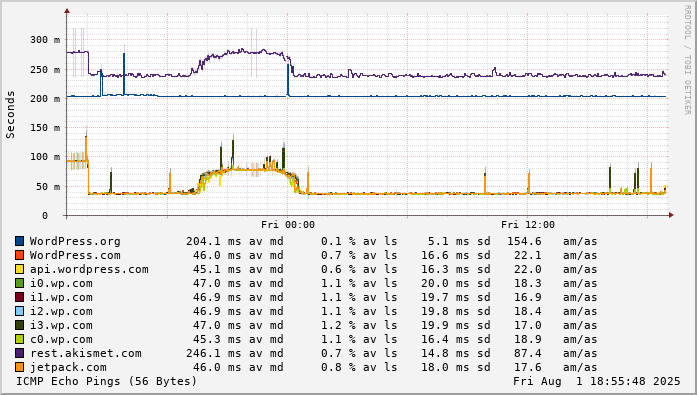Click the WordPress.com red legend swatch
This screenshot has height=395, width=697.
tap(20, 255)
